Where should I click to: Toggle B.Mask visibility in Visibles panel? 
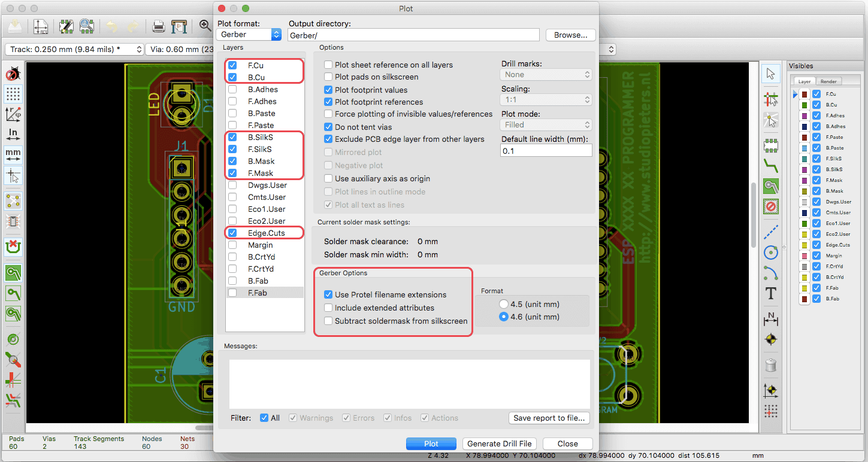click(x=816, y=191)
